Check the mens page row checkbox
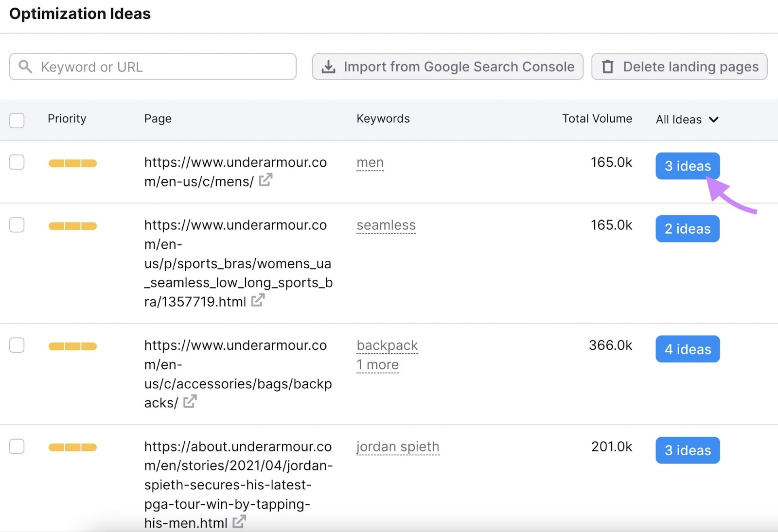 (17, 162)
